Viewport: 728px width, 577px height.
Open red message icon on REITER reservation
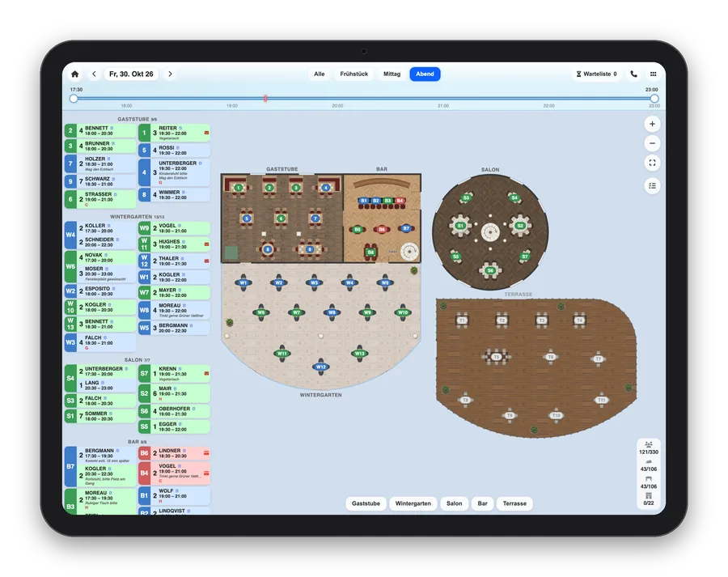coord(206,133)
